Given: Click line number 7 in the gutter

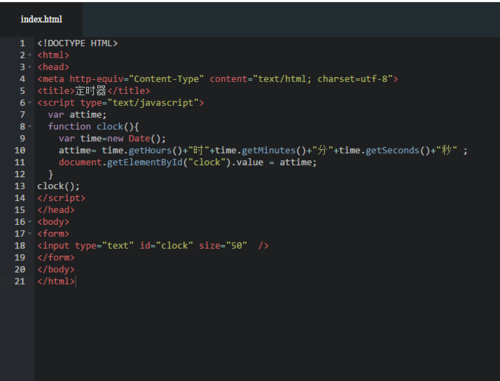Looking at the screenshot, I should tap(22, 114).
